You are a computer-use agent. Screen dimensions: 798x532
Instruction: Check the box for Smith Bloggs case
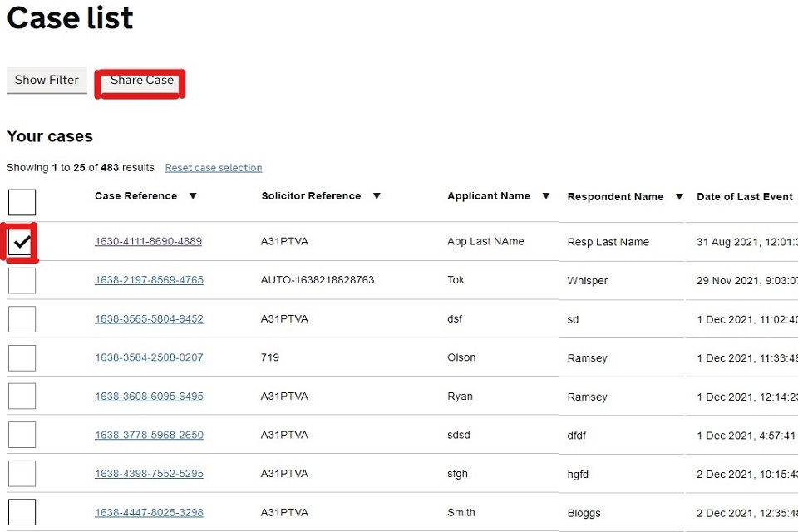tap(22, 512)
